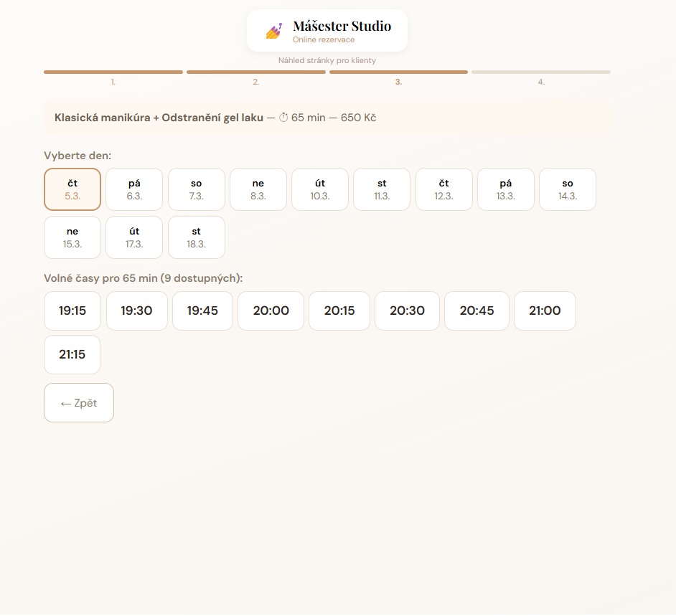Jump to step 2 in progress indicator
Screen dimensions: 676x616
point(256,72)
